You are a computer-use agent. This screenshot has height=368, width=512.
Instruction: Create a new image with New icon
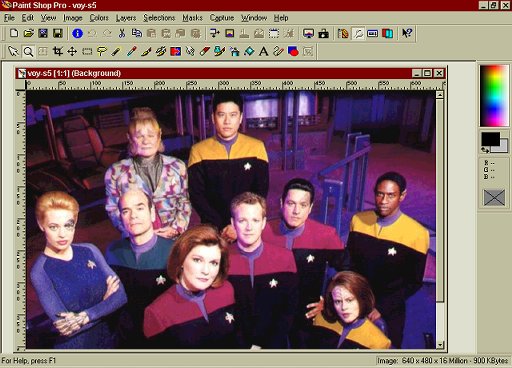pyautogui.click(x=14, y=33)
